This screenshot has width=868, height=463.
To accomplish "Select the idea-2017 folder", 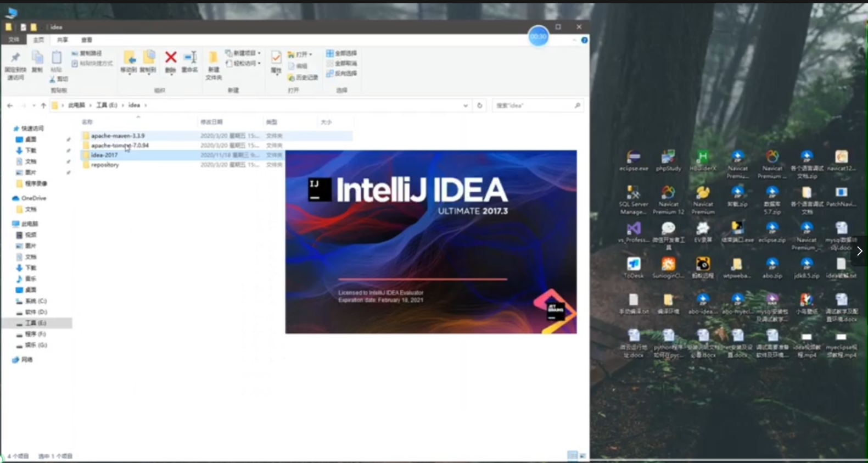I will coord(104,155).
